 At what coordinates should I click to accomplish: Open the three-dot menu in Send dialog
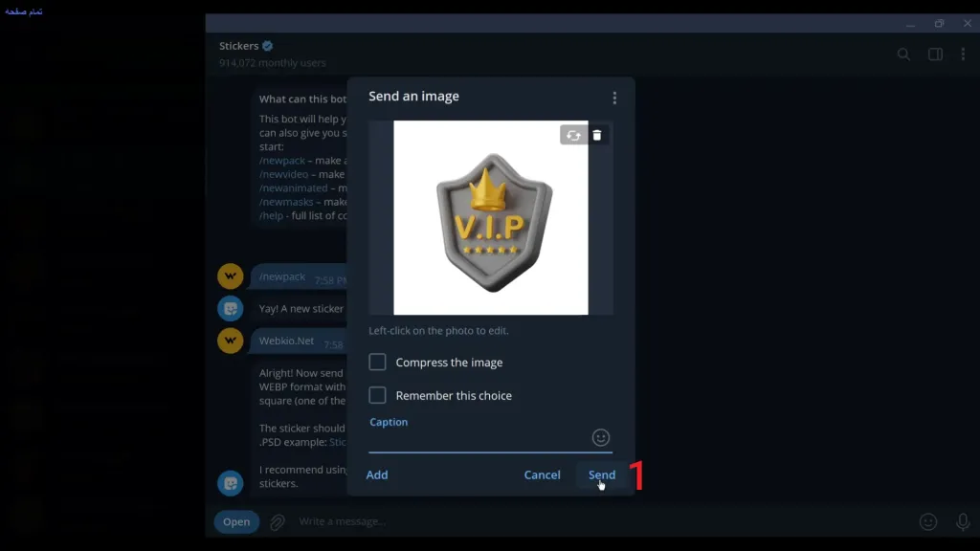(x=614, y=98)
